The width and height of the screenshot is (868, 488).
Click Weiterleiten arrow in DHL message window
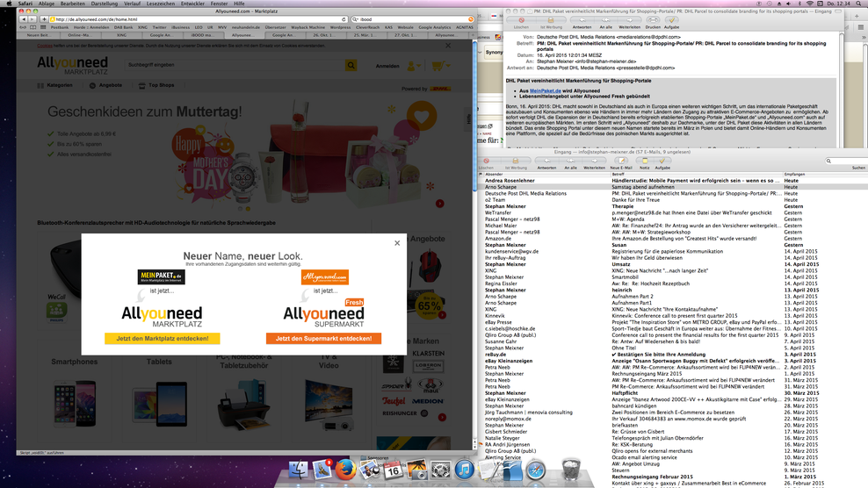click(629, 22)
